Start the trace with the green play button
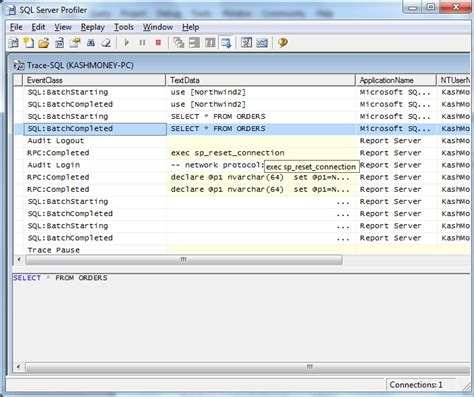 pos(127,43)
